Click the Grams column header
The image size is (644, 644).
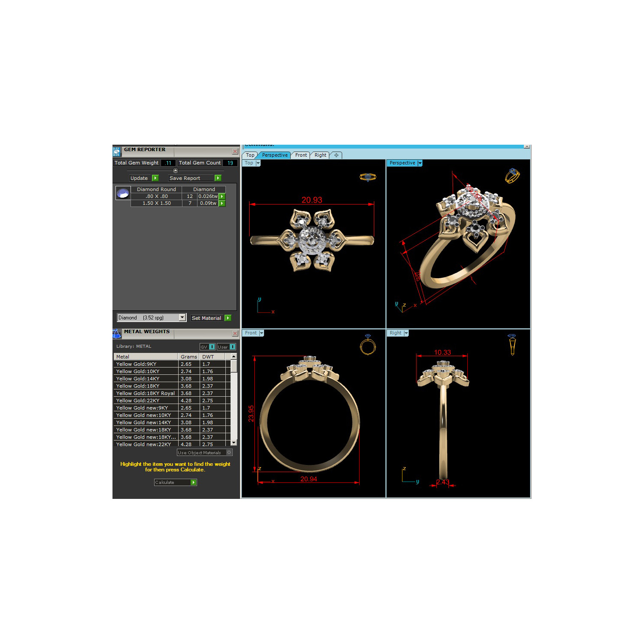[188, 356]
